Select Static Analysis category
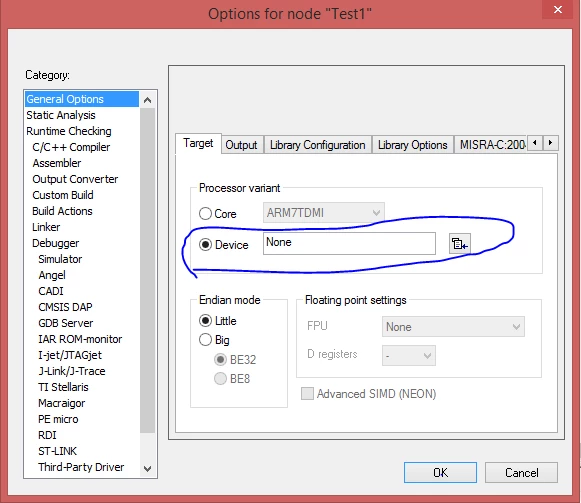This screenshot has height=503, width=581. pos(61,115)
